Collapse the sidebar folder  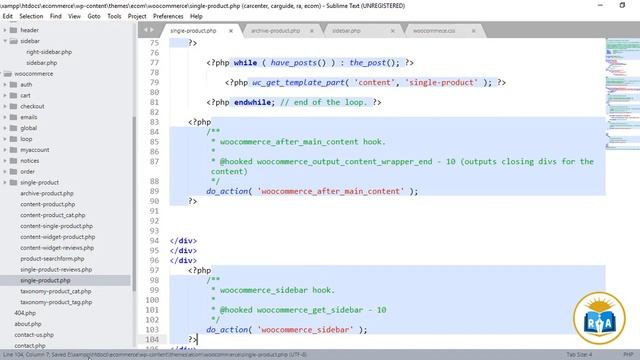click(5, 41)
